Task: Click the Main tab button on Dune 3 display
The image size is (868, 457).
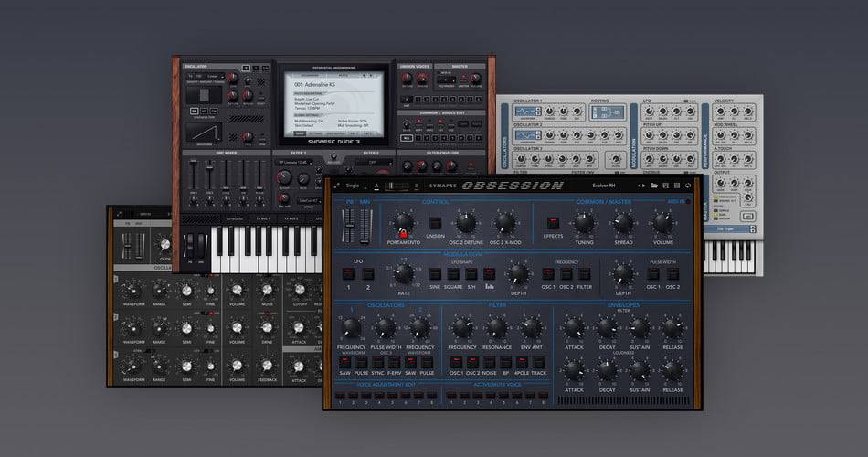Action: point(300,133)
